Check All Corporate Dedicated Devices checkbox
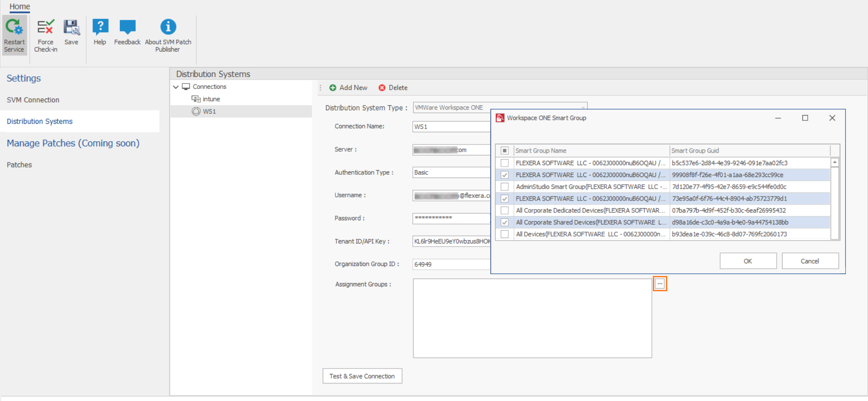The height and width of the screenshot is (401, 868). point(505,210)
